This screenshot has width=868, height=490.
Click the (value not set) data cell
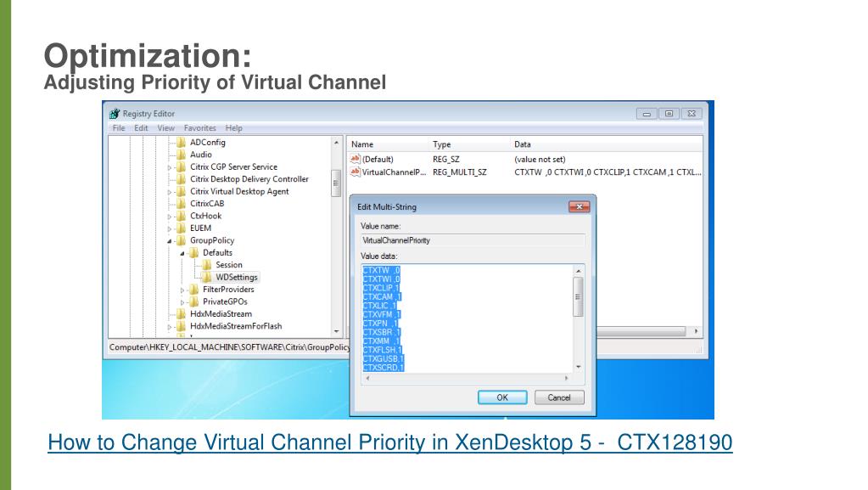click(x=540, y=159)
